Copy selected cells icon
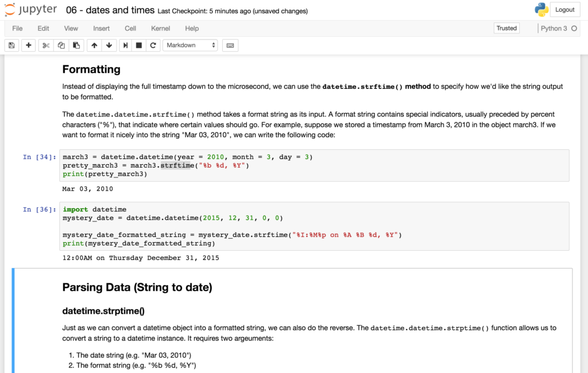The width and height of the screenshot is (588, 373). tap(61, 45)
